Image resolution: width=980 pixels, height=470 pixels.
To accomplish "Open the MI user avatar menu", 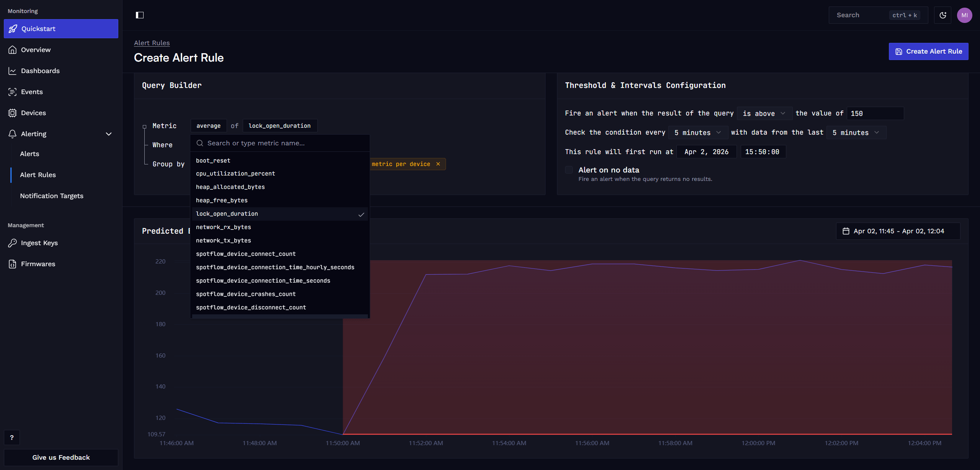I will (x=964, y=15).
